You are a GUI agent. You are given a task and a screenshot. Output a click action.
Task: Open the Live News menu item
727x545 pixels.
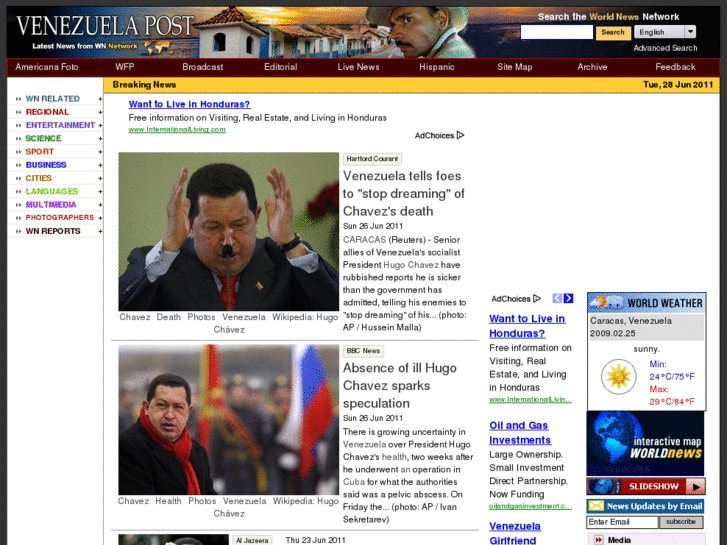(358, 67)
